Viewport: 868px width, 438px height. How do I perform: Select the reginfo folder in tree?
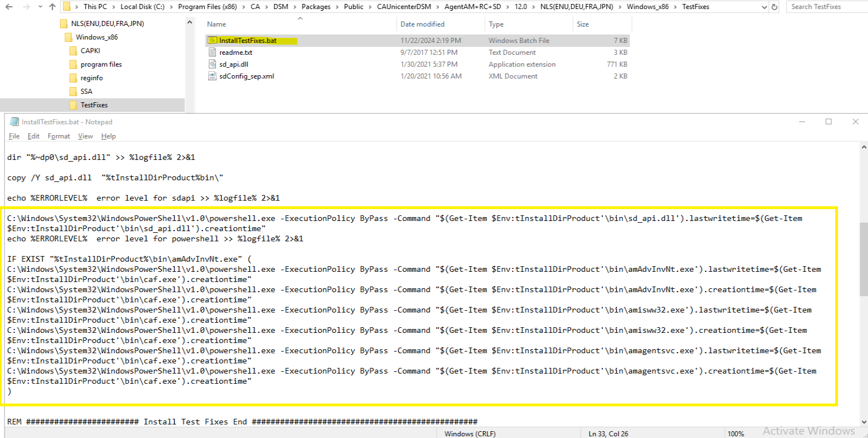(x=91, y=78)
